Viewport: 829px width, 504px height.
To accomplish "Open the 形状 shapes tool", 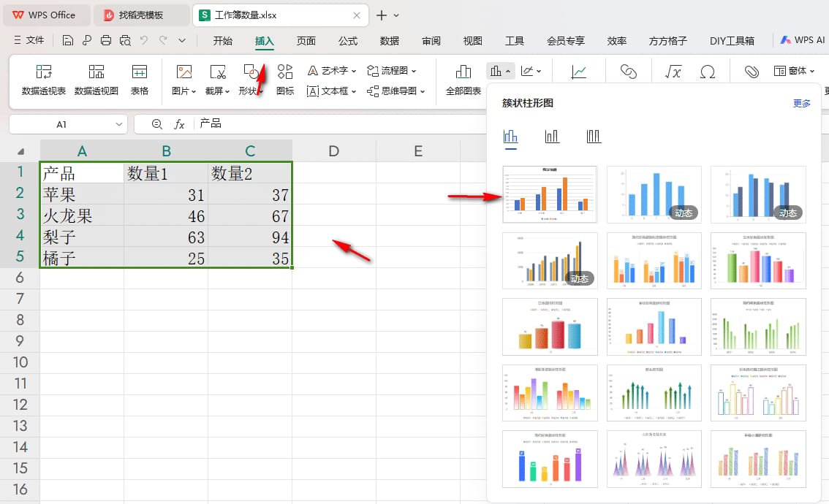I will click(251, 79).
